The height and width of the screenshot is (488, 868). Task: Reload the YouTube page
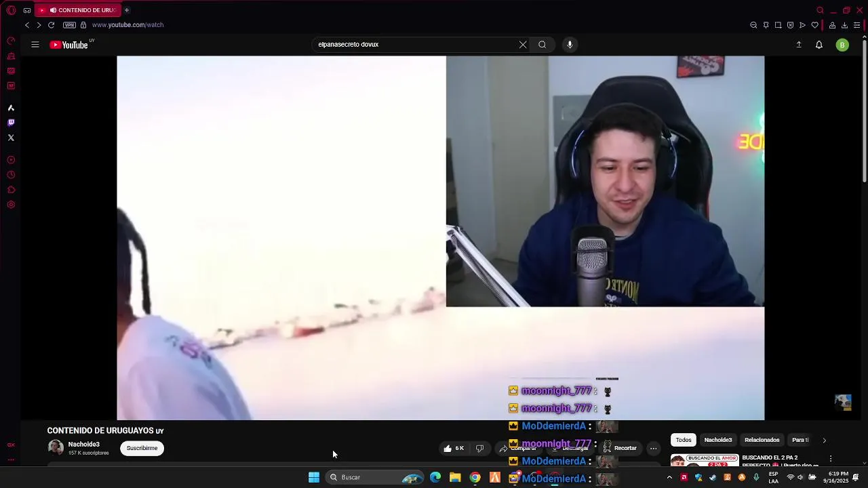pos(51,25)
